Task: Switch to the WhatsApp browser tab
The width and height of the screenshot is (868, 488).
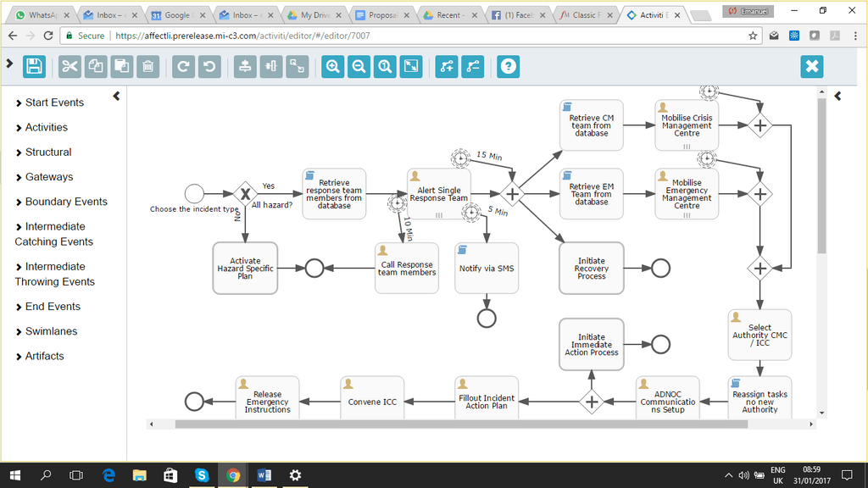Action: pyautogui.click(x=42, y=15)
